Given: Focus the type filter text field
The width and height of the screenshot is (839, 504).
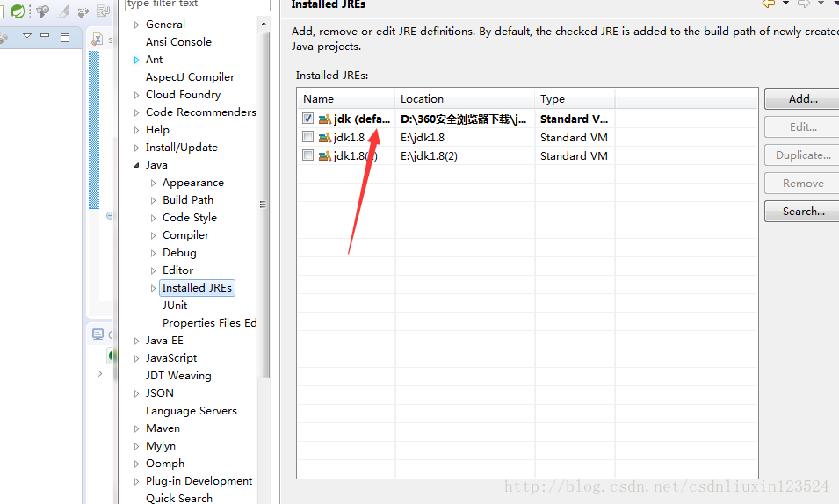Looking at the screenshot, I should tap(197, 4).
